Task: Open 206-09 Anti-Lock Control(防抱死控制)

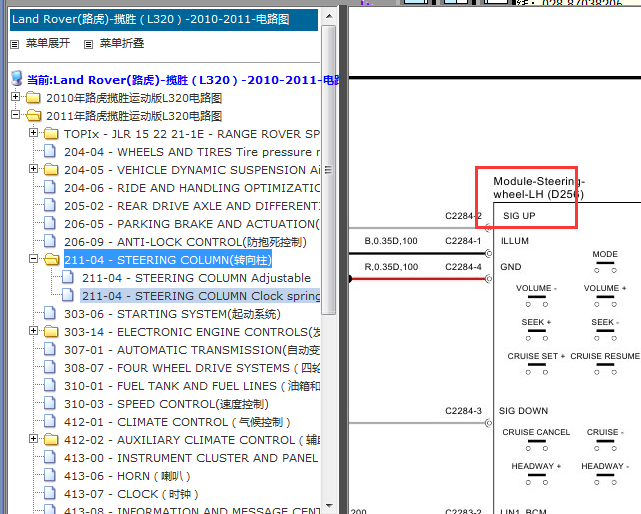Action: pos(185,242)
